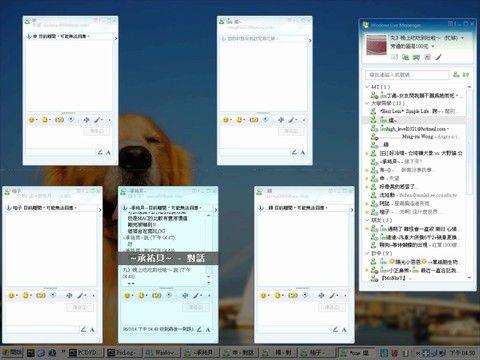Click voice clip icon in 承祐貝 chat window

(169, 295)
